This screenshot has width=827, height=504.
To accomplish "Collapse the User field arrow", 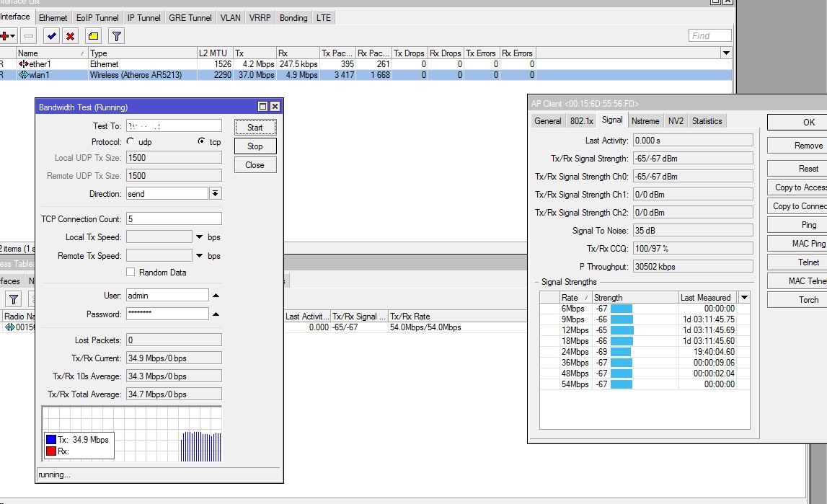I will pyautogui.click(x=216, y=295).
